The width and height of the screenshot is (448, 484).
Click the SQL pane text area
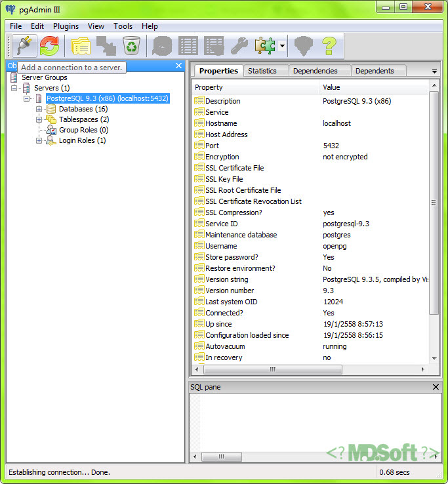click(x=315, y=422)
